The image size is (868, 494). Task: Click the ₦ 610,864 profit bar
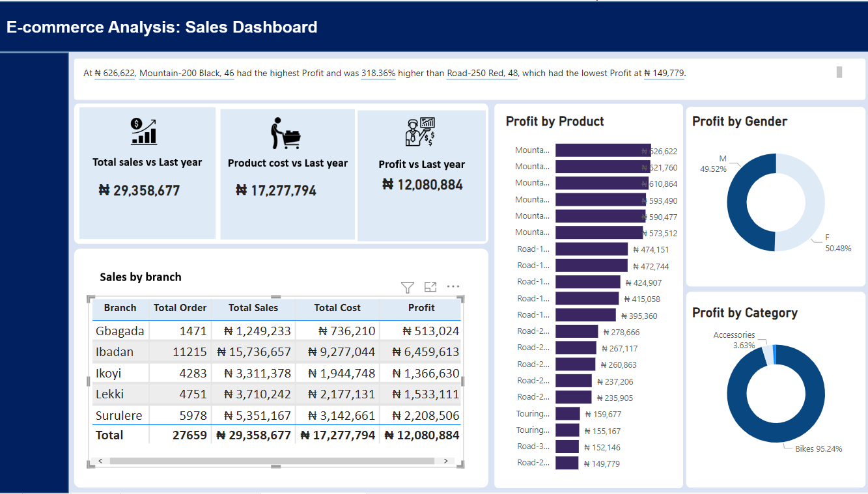click(x=602, y=184)
